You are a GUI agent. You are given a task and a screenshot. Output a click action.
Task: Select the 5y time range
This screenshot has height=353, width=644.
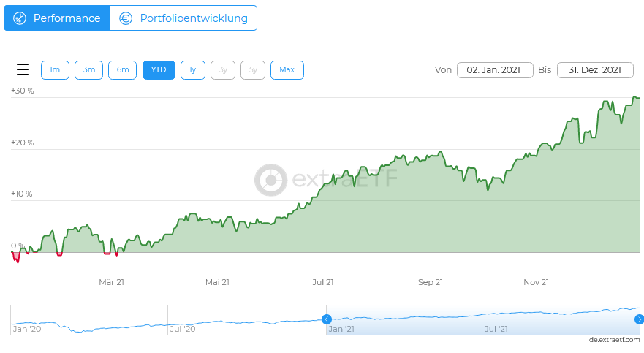pyautogui.click(x=253, y=70)
